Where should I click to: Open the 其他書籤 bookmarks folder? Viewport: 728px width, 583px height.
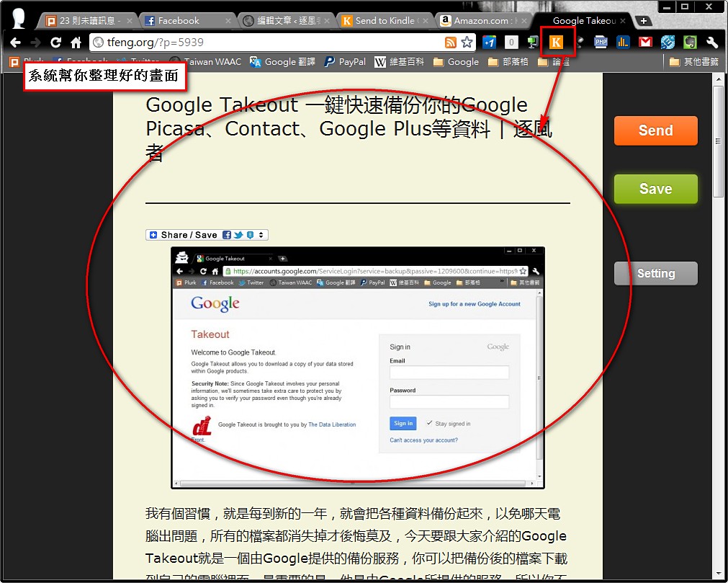click(x=693, y=62)
